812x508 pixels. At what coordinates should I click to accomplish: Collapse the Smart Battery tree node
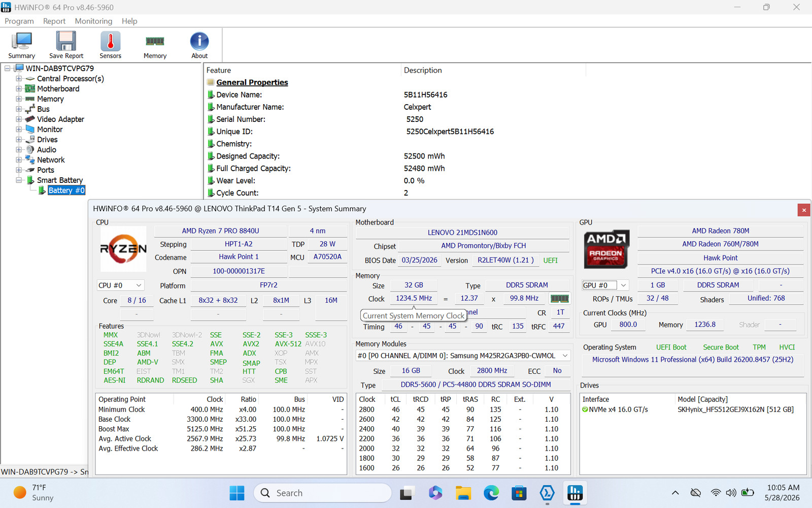point(19,180)
